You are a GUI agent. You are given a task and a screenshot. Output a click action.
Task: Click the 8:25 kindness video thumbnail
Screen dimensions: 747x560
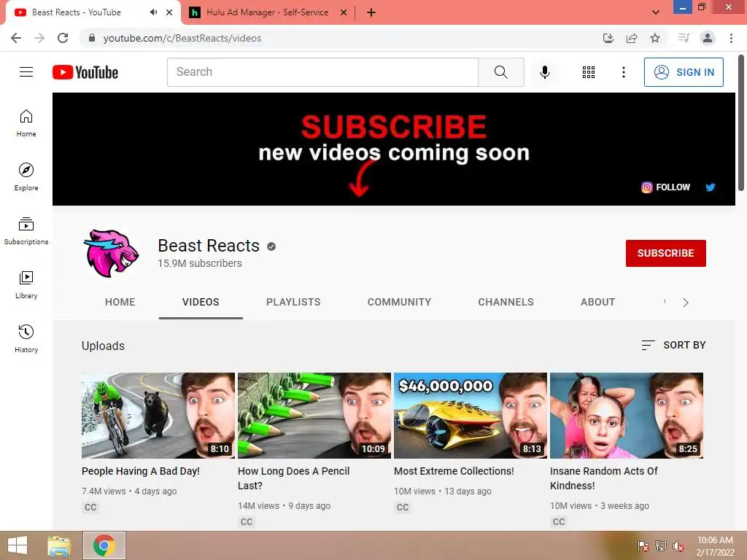[627, 415]
